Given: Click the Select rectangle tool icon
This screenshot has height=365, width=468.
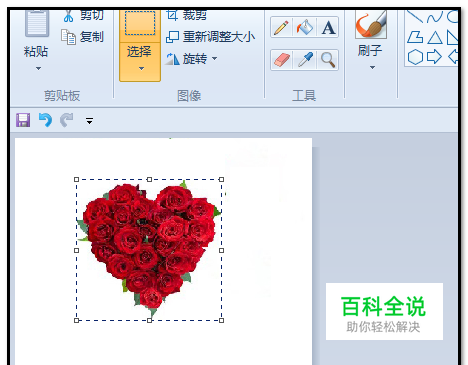Looking at the screenshot, I should pos(140,23).
